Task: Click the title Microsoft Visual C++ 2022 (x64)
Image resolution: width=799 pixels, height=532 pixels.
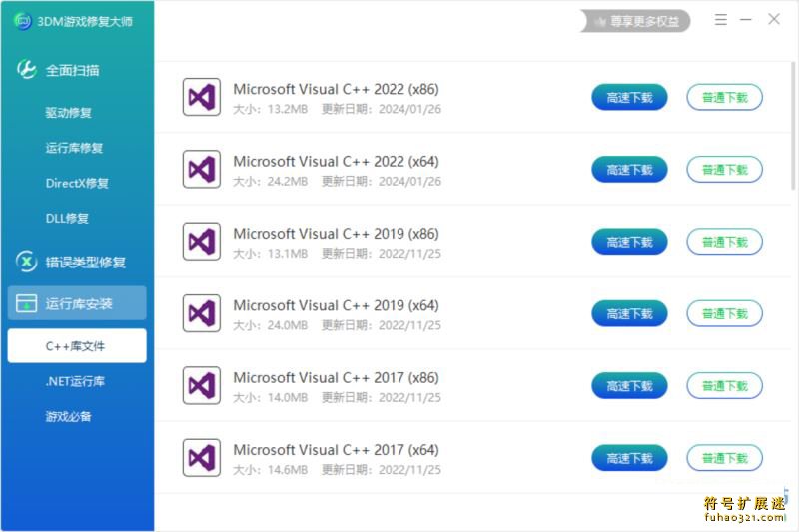Action: click(336, 162)
